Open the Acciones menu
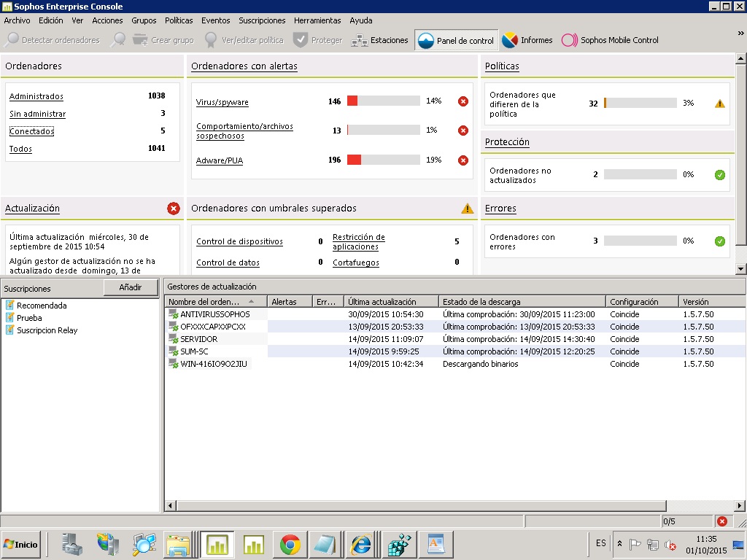 107,20
